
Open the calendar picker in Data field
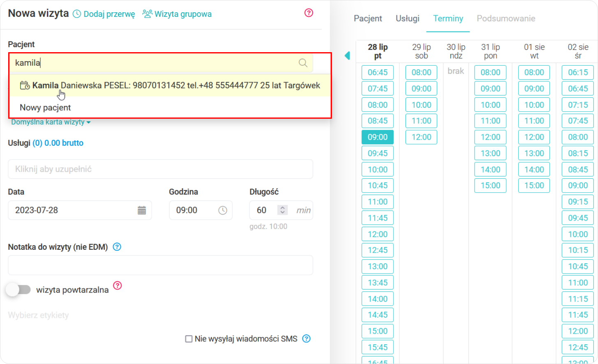coord(142,210)
